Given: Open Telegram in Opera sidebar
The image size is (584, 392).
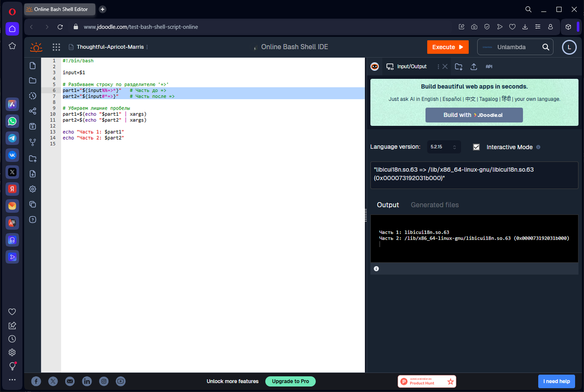Looking at the screenshot, I should [12, 138].
